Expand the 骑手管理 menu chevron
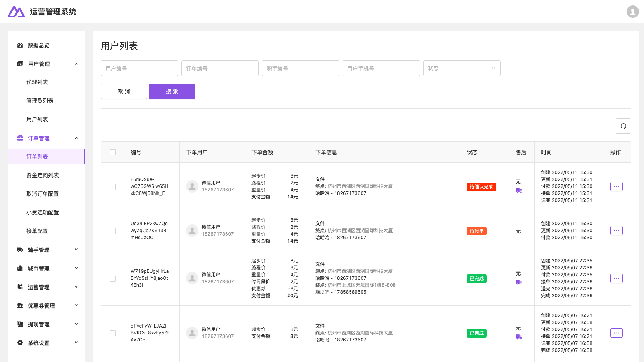Image resolution: width=644 pixels, height=362 pixels. [76, 250]
